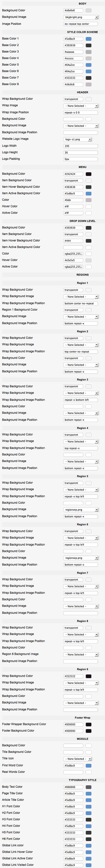
Task: Click the Menu Item Hover Background Color field
Action: pos(73,187)
